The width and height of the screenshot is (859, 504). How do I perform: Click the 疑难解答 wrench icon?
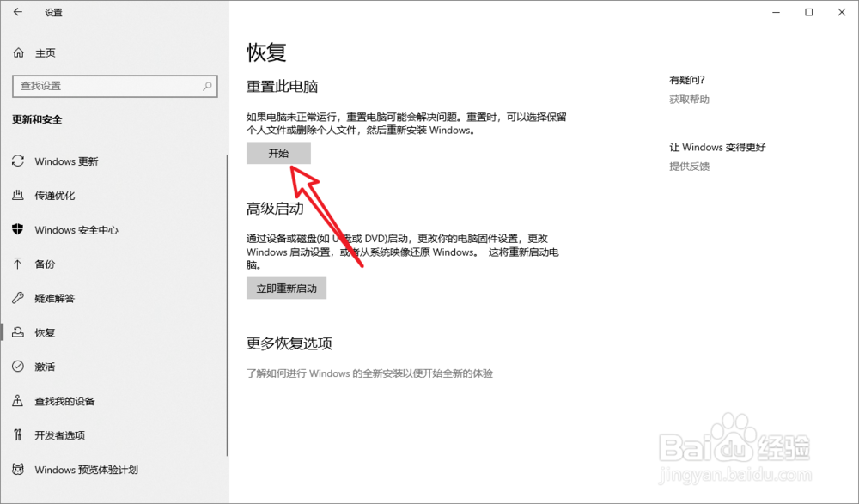pos(18,298)
